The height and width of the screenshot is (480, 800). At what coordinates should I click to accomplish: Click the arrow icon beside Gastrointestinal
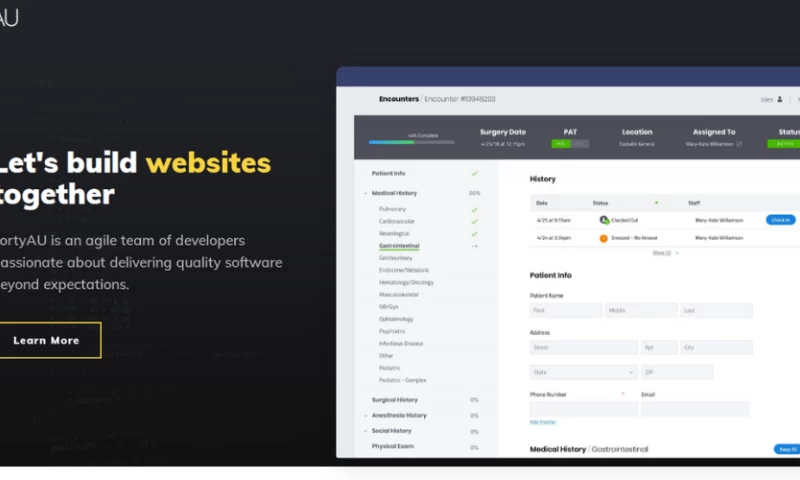(x=474, y=245)
